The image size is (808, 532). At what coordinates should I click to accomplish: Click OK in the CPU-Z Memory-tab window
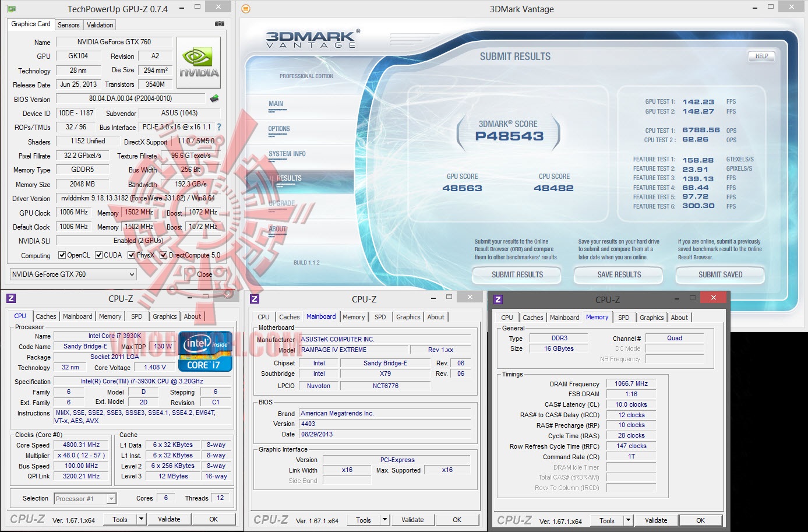pyautogui.click(x=700, y=520)
